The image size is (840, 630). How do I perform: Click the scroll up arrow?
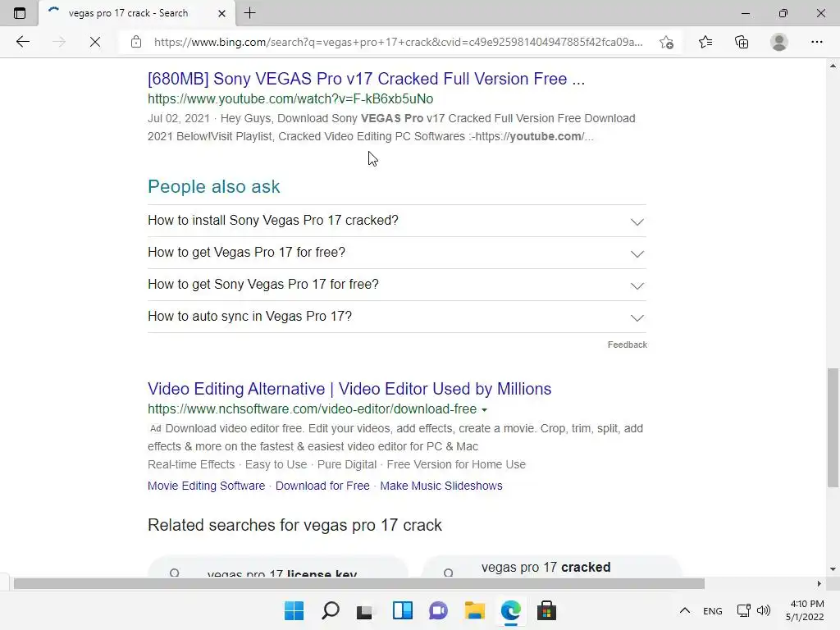pos(833,66)
